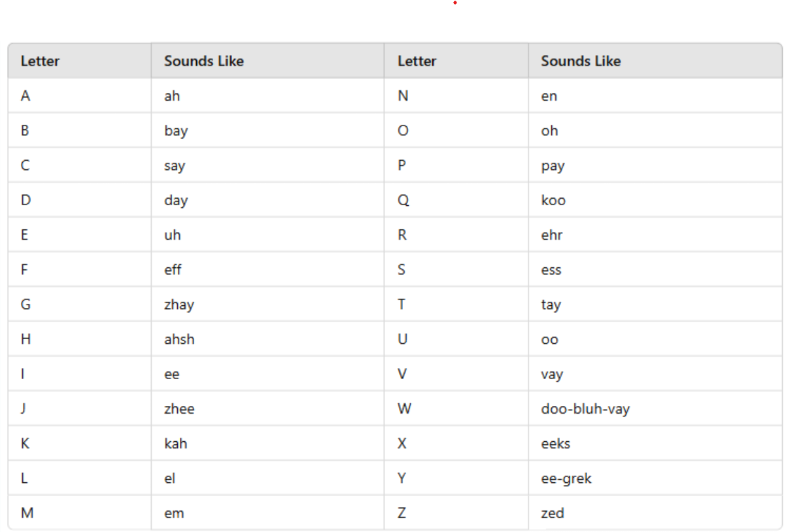Click the 'zed' pronunciation cell

point(655,513)
